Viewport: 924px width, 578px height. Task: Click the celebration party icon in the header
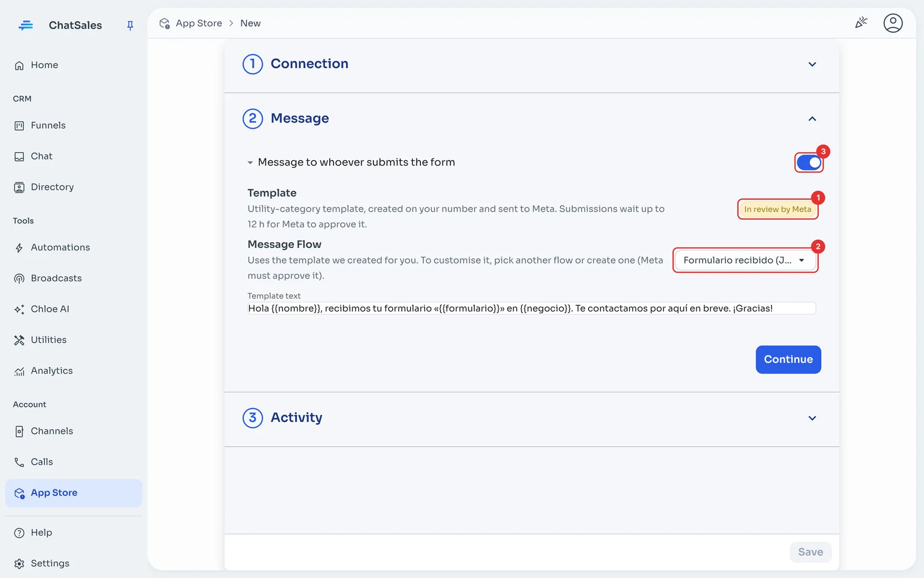[861, 23]
